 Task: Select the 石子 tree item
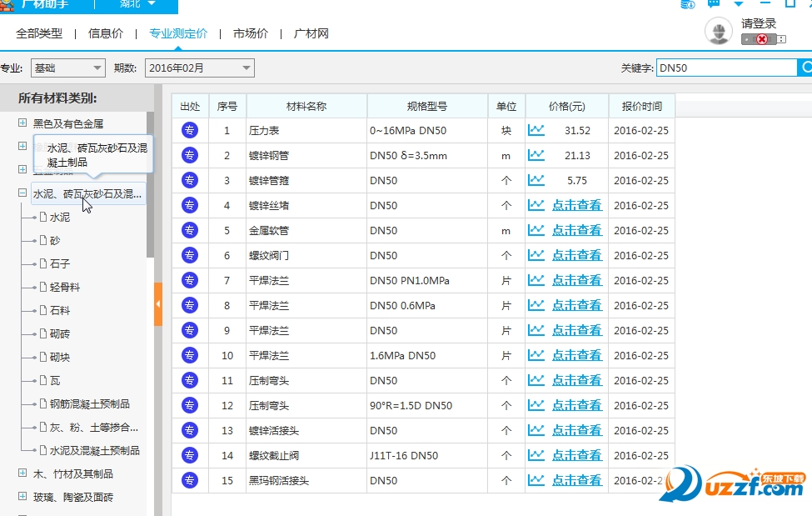pos(60,264)
